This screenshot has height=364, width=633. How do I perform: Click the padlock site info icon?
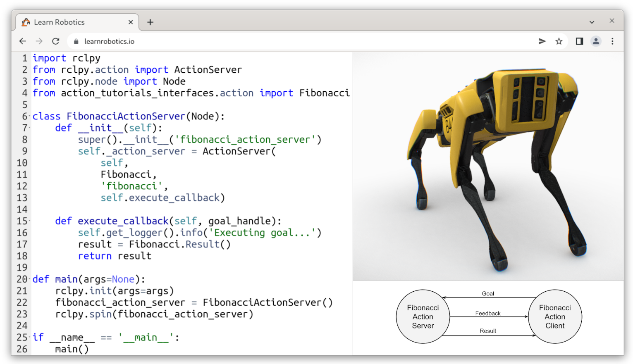[76, 41]
